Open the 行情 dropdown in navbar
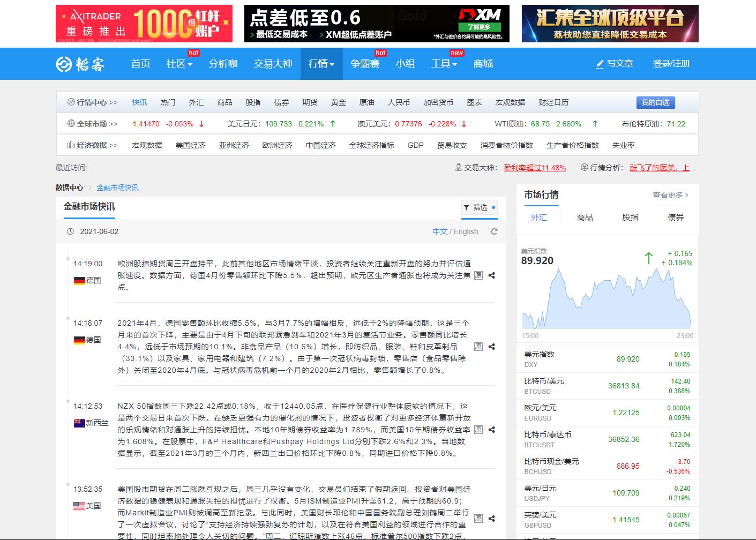The width and height of the screenshot is (756, 540). point(321,64)
